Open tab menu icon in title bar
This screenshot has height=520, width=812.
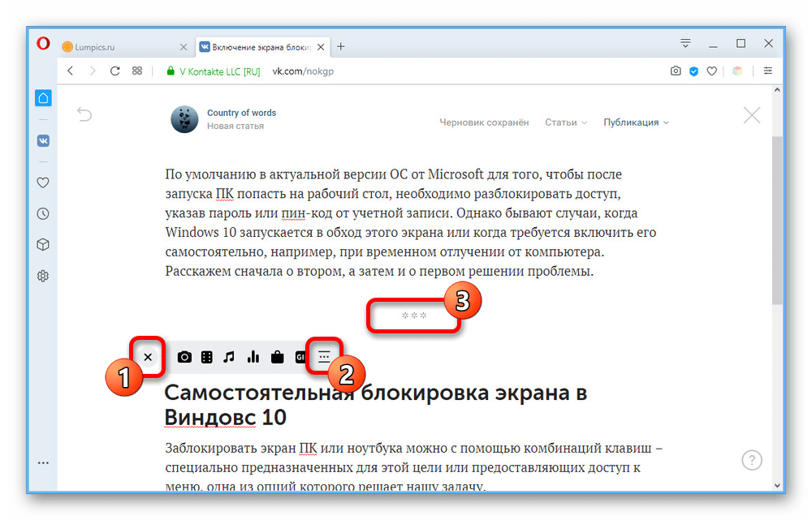pos(685,44)
